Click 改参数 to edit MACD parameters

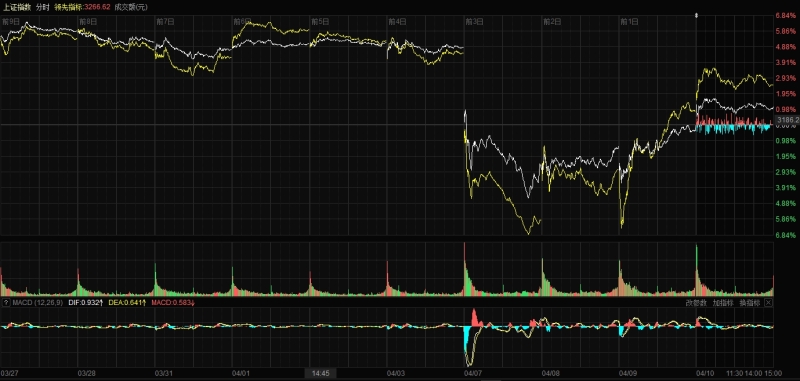[696, 303]
